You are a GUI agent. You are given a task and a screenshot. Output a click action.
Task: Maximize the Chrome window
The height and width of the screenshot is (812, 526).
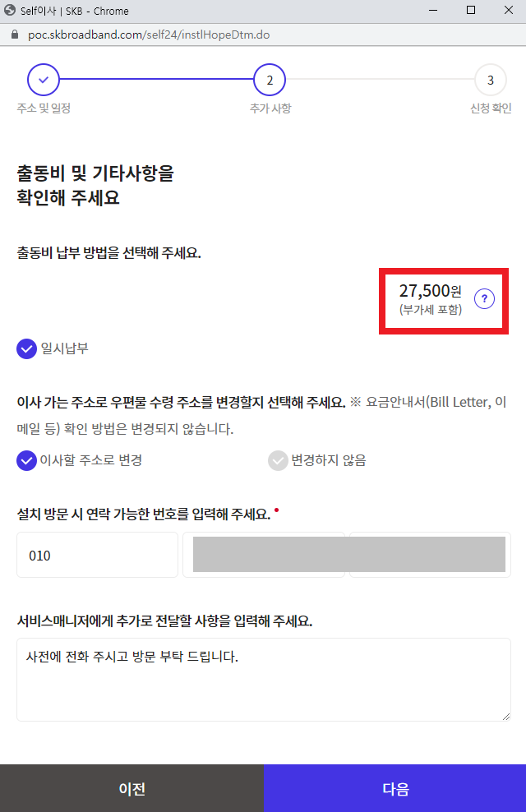(x=471, y=10)
